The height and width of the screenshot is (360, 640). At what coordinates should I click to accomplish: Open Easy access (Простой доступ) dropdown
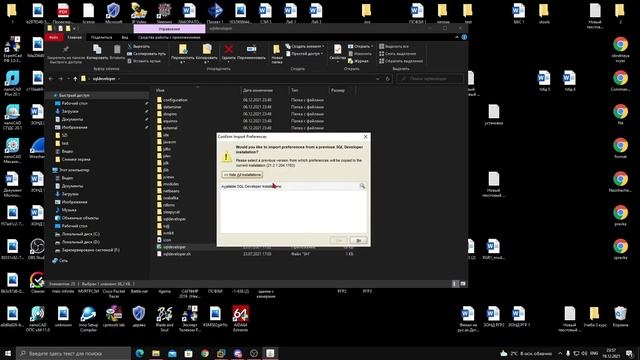coord(304,54)
